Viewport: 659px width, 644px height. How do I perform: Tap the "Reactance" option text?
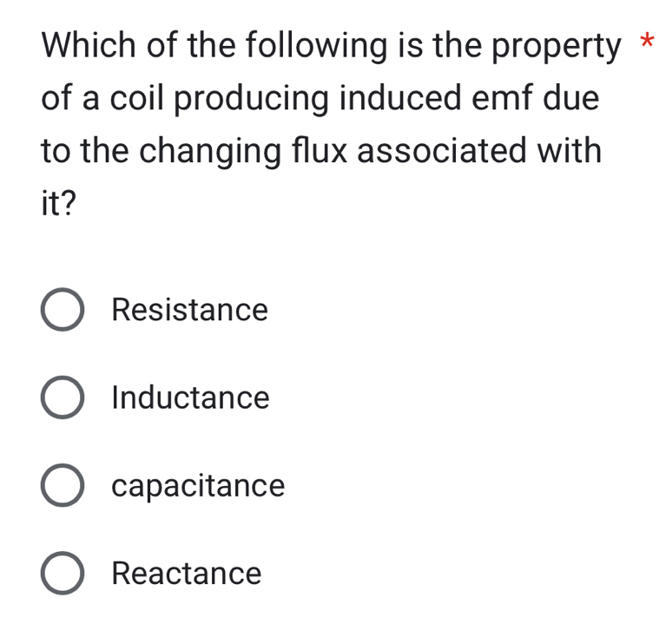(187, 574)
